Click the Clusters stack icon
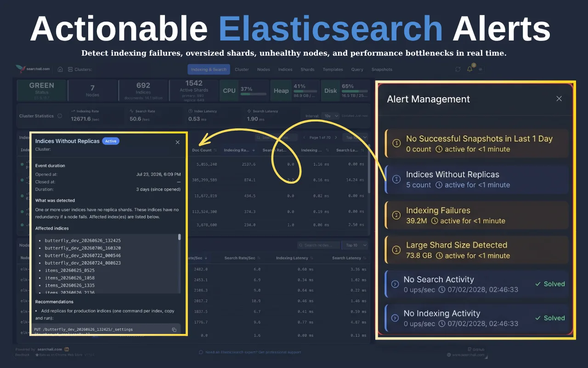The width and height of the screenshot is (588, 368). click(70, 69)
